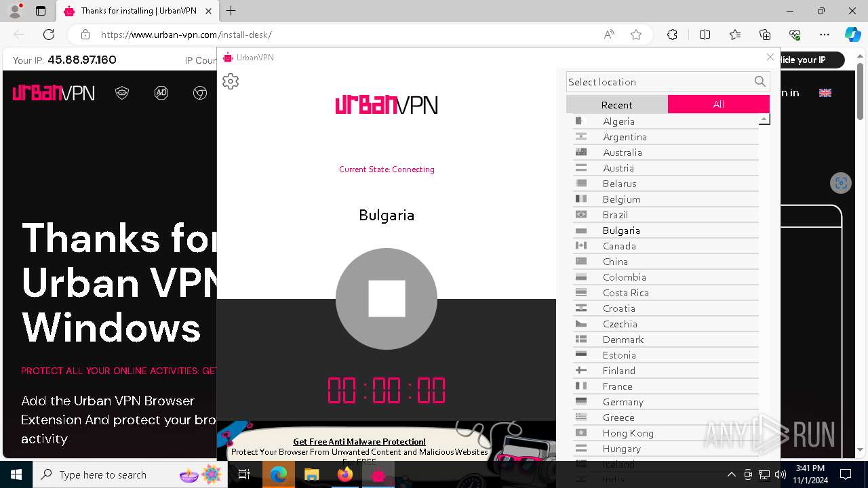Viewport: 868px width, 488px height.
Task: Pick Denmark in the country list
Action: (x=666, y=340)
